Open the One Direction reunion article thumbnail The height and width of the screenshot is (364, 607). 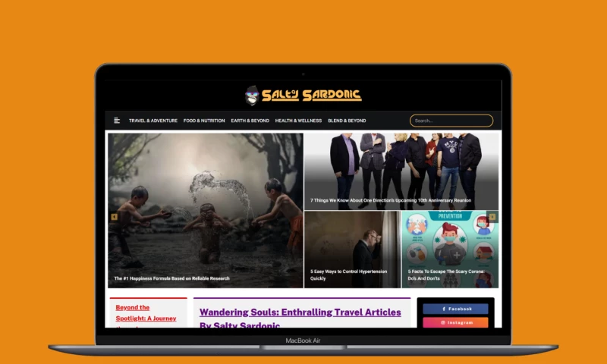[401, 171]
